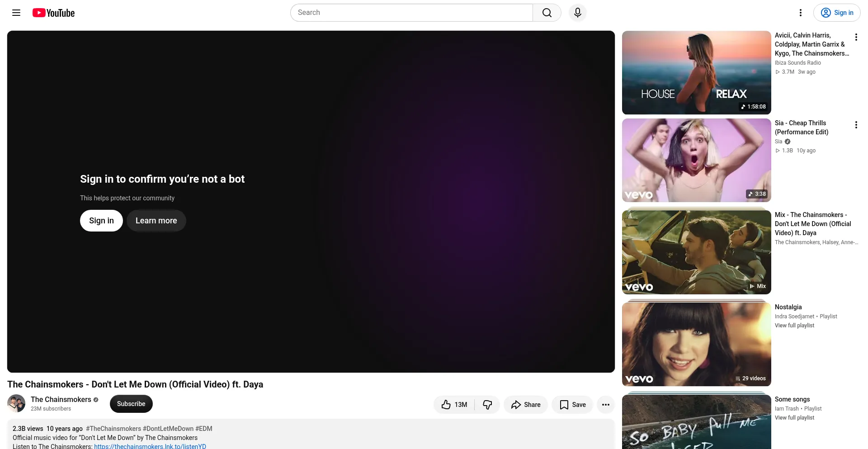Open the thechainsmokers.lnk.to link
The height and width of the screenshot is (449, 868).
[150, 446]
